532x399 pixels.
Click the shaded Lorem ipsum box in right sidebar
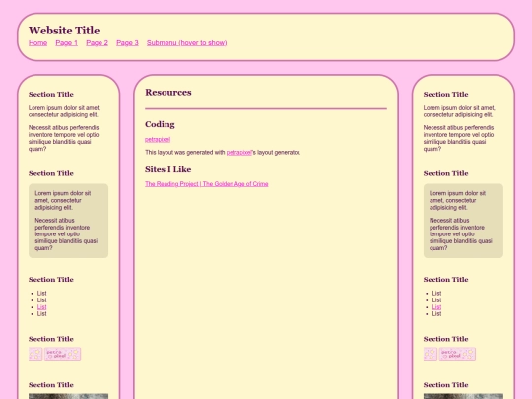pyautogui.click(x=463, y=221)
